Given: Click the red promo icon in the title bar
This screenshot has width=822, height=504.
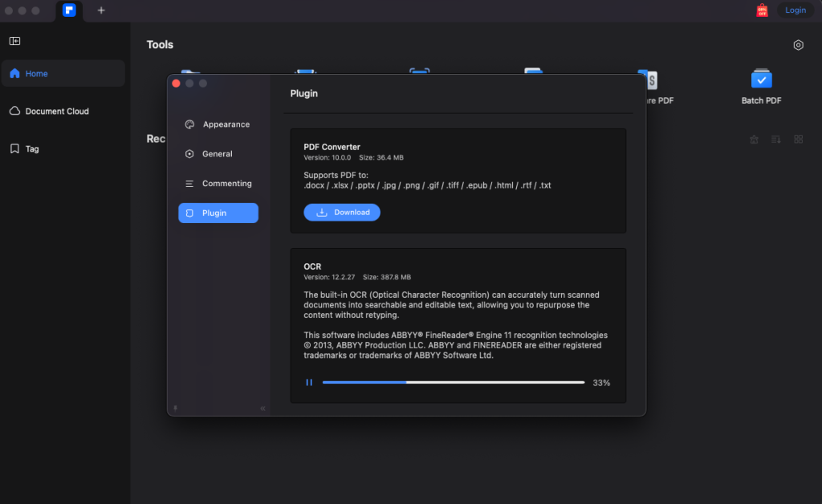Looking at the screenshot, I should (761, 10).
